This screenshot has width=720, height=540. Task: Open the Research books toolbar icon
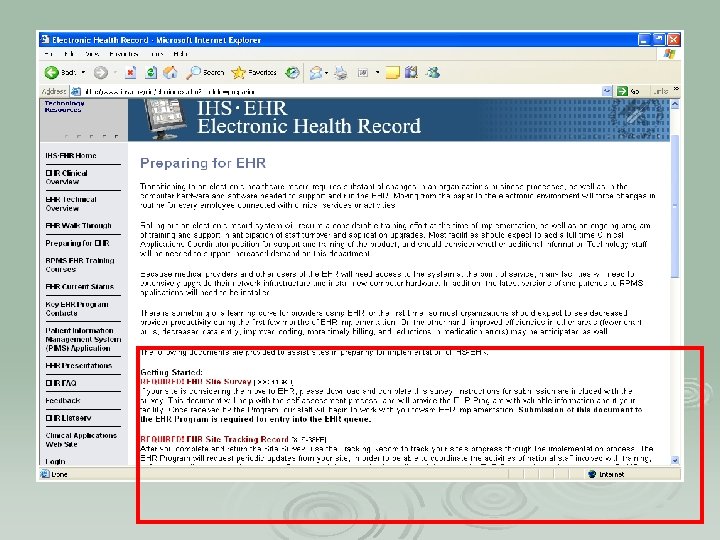click(x=411, y=73)
